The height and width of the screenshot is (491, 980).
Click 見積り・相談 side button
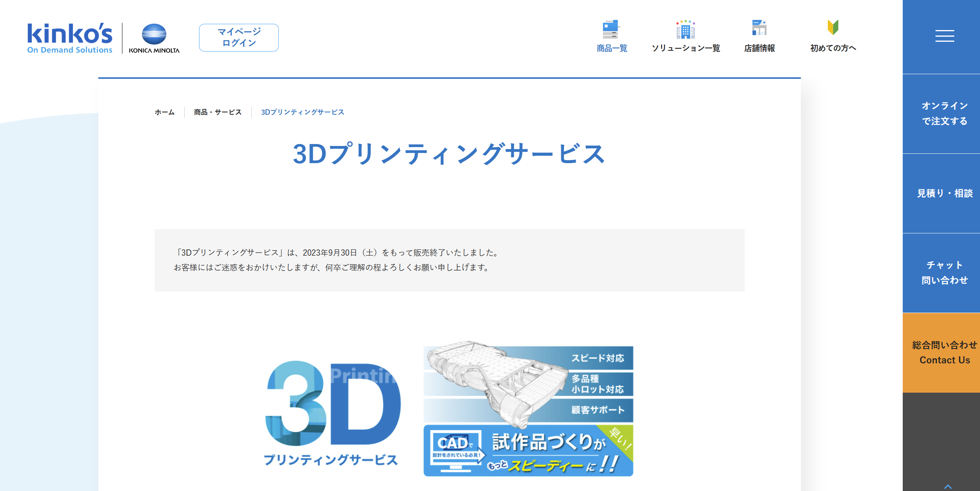(941, 194)
